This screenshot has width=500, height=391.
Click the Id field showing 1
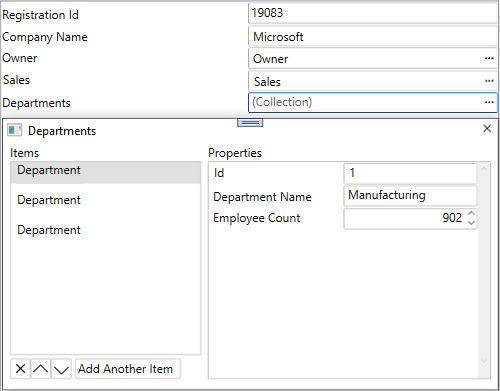(x=410, y=173)
